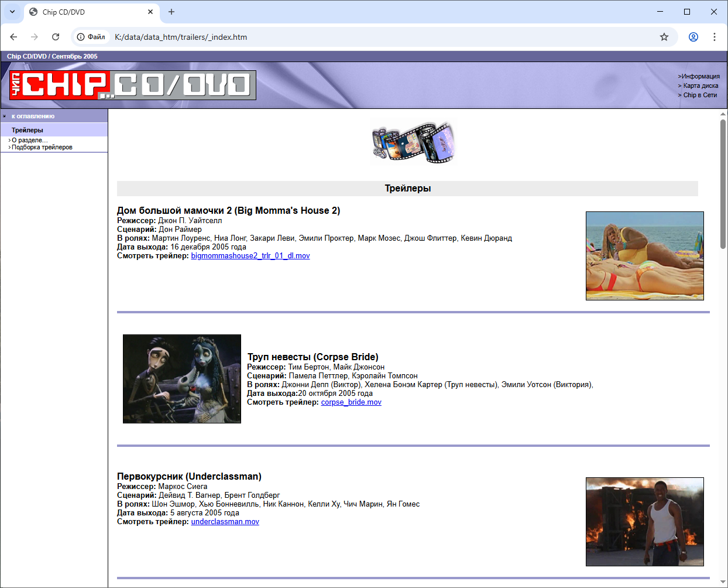Click the film strip trailers graphic
Screen dimensions: 728x588
tap(413, 142)
